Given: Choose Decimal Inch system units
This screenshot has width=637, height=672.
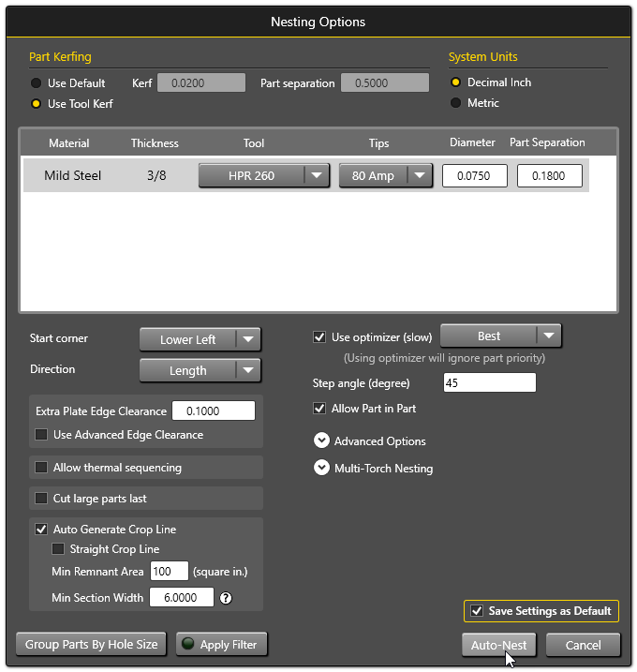Looking at the screenshot, I should 456,82.
